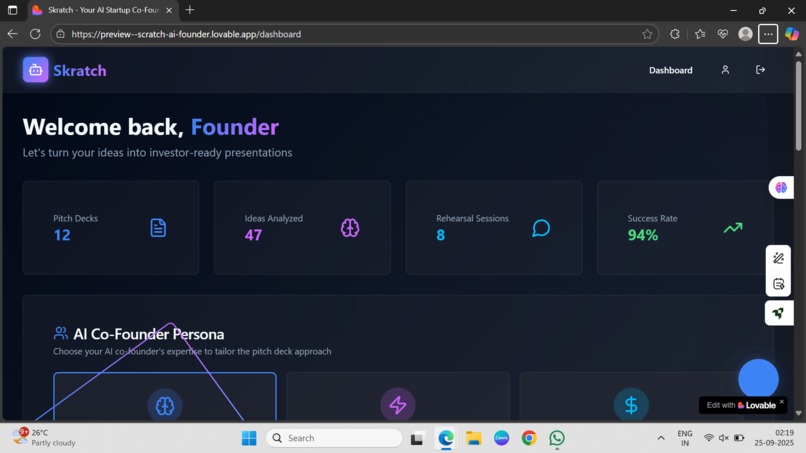Image resolution: width=806 pixels, height=453 pixels.
Task: Click the Pitch Decks document icon
Action: [158, 228]
